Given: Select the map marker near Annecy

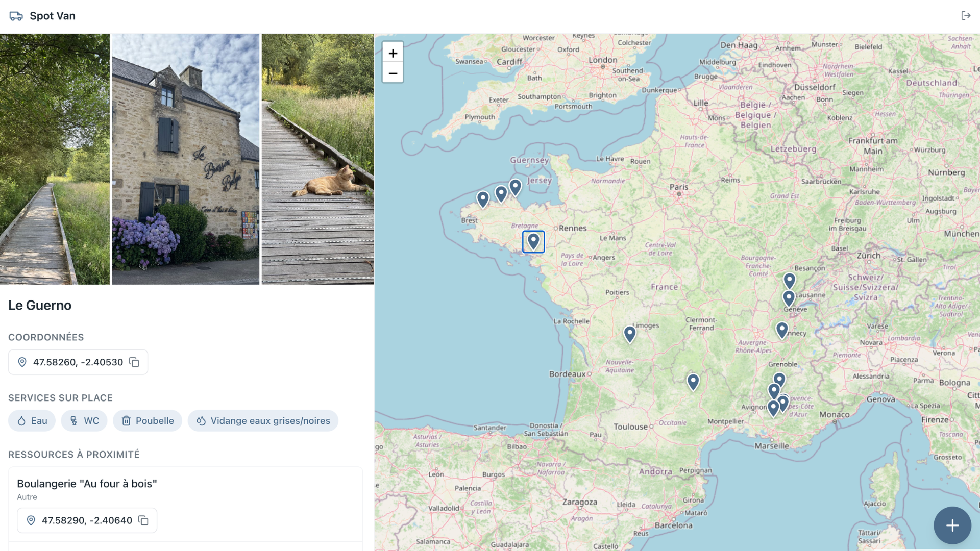Looking at the screenshot, I should pos(782,330).
